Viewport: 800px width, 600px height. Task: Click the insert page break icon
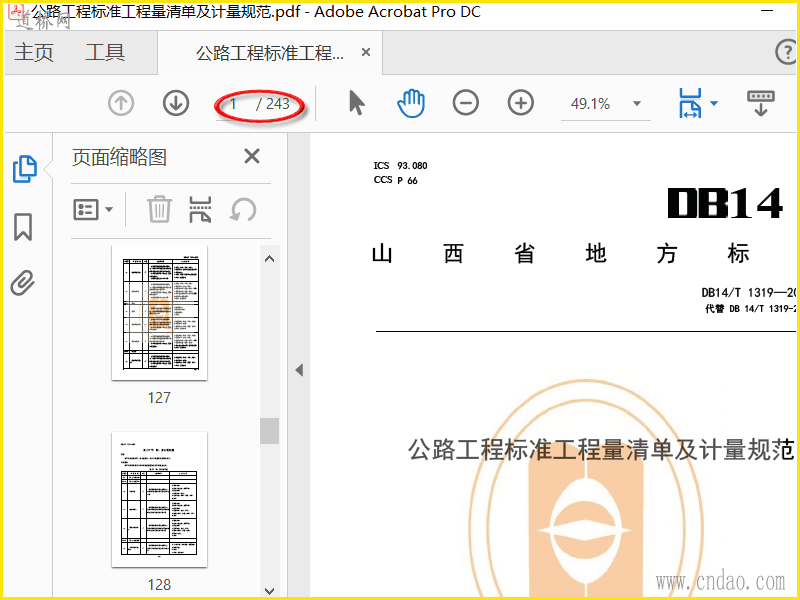201,209
